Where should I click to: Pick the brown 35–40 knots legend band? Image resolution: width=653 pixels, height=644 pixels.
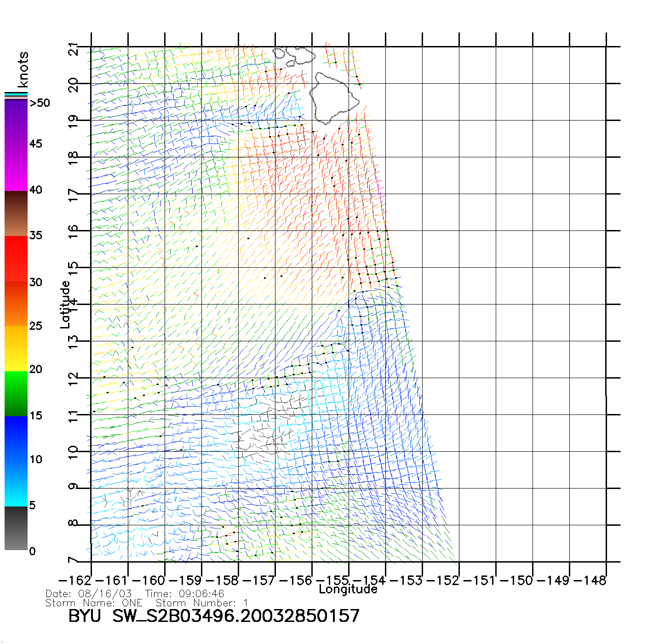click(x=16, y=213)
